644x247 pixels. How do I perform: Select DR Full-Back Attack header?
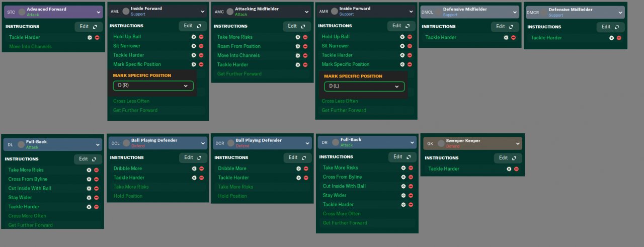click(367, 142)
